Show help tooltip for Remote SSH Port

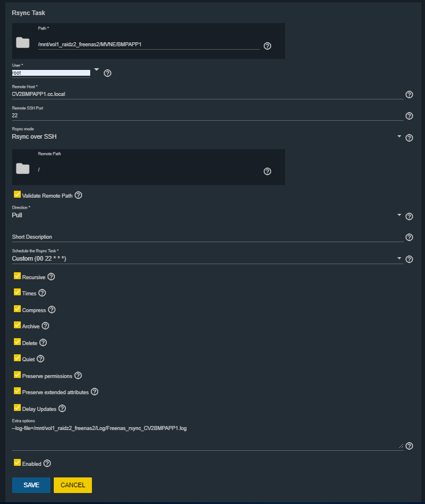point(409,116)
